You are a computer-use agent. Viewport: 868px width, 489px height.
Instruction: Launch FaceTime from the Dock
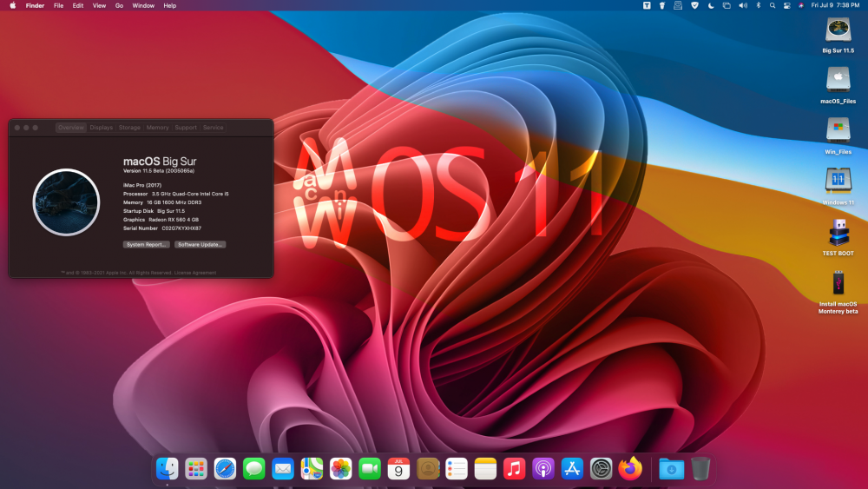pyautogui.click(x=369, y=469)
